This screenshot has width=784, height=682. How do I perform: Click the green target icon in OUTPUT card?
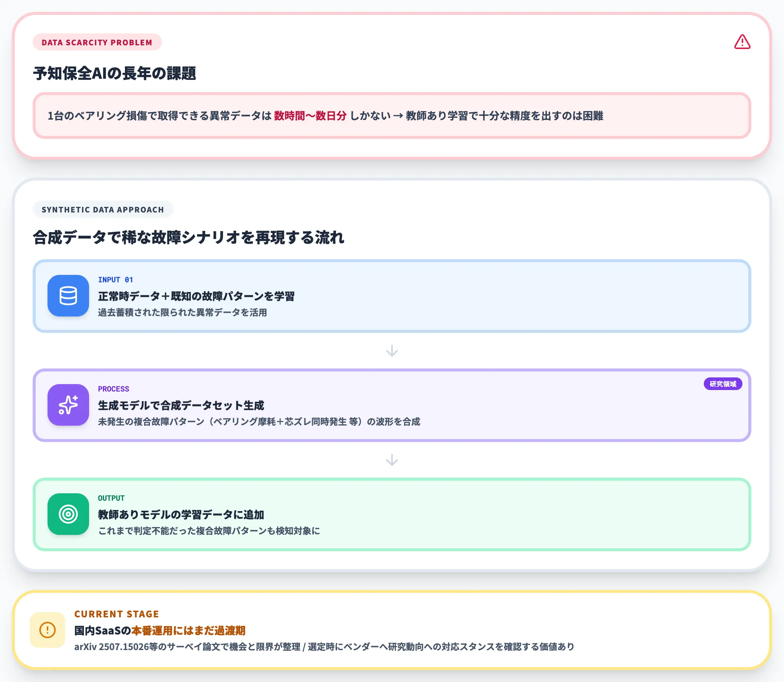click(x=68, y=514)
